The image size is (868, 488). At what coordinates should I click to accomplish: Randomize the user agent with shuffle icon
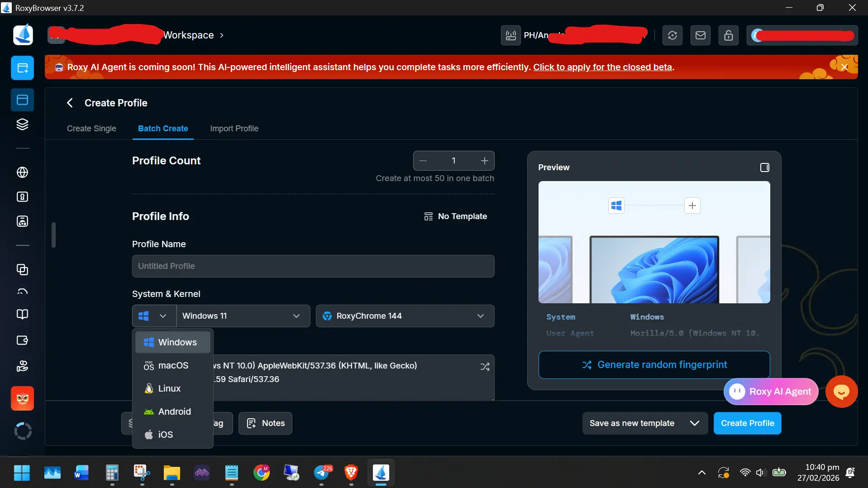coord(485,367)
